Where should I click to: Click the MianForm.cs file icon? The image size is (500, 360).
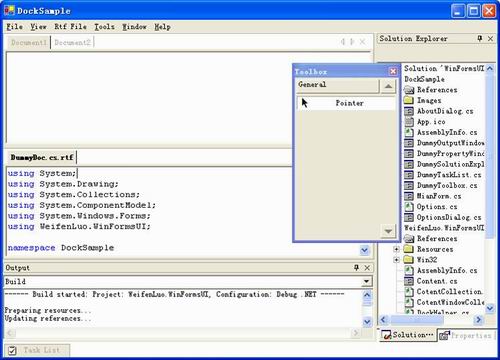click(409, 196)
